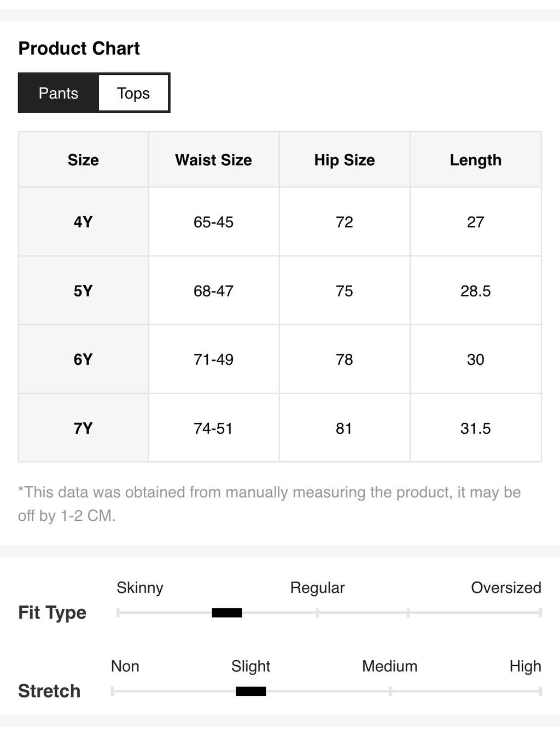Select the 6Y size row header

(x=83, y=359)
